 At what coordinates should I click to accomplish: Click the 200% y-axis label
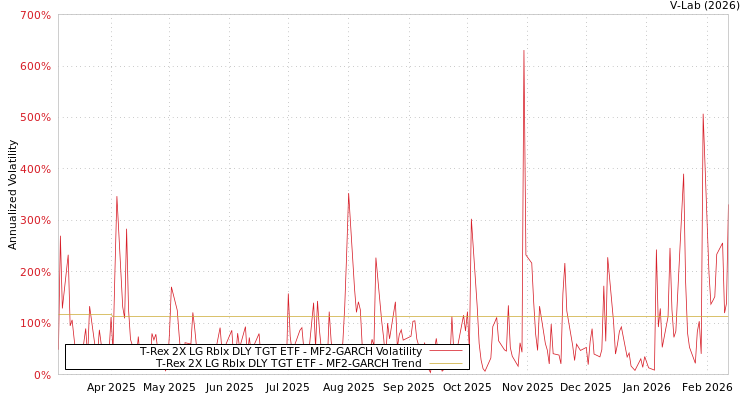(35, 272)
